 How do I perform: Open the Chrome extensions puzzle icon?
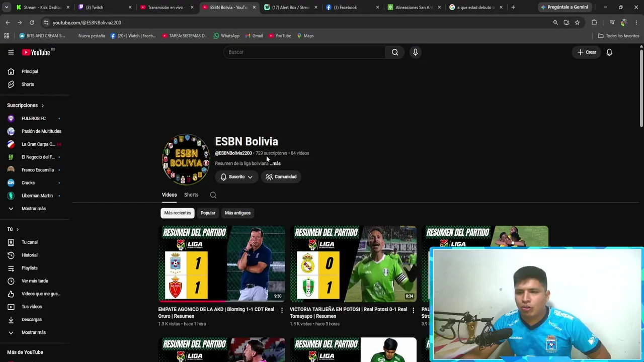coord(594,23)
